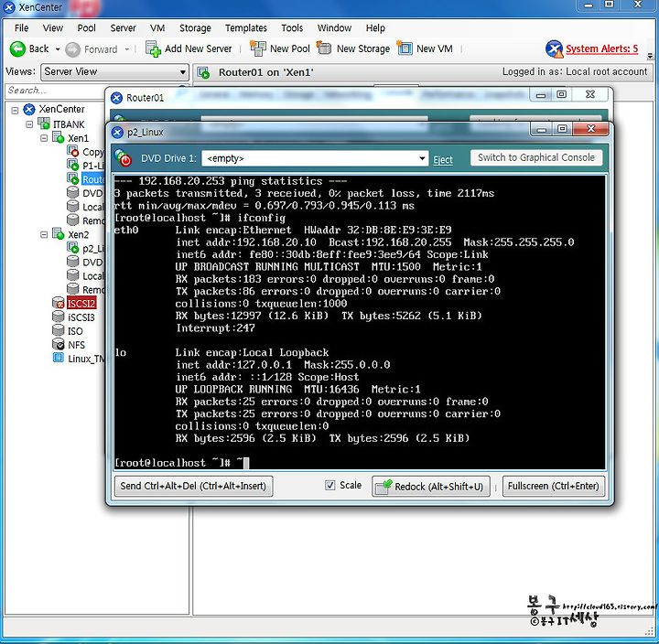This screenshot has height=644, width=659.
Task: Click Send Ctrl+Alt+Del button
Action: [193, 486]
